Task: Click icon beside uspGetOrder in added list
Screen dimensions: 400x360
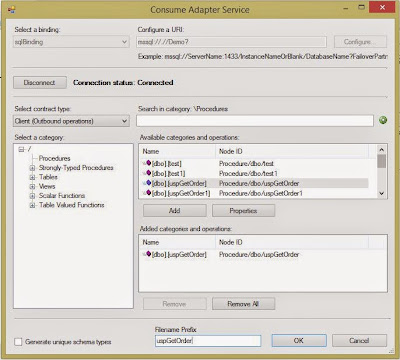Action: coord(148,254)
